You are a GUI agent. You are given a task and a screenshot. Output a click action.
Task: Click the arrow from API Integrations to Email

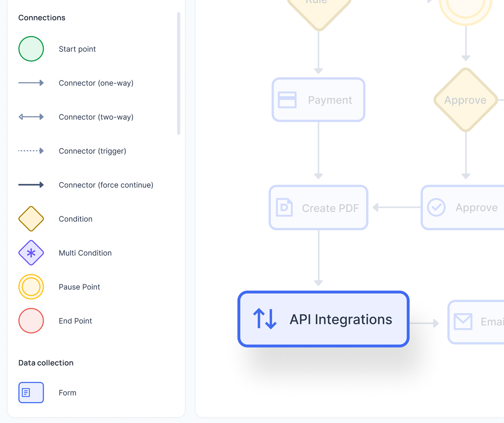[424, 323]
